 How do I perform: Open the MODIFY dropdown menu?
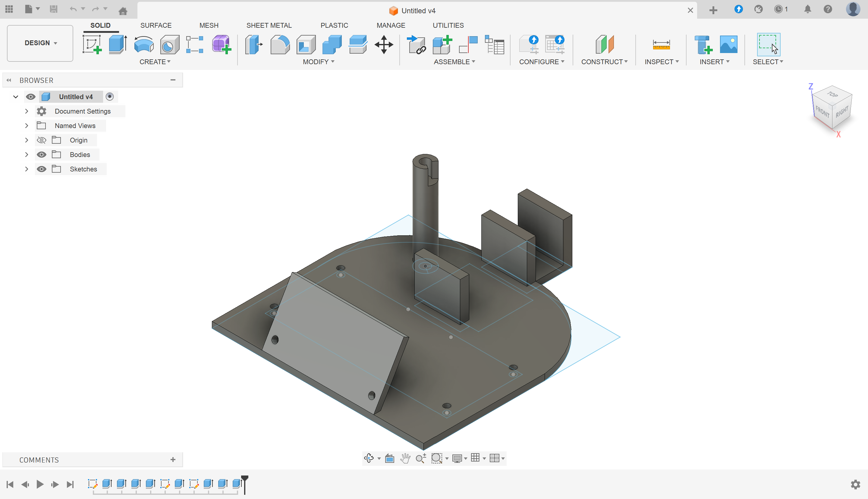tap(318, 62)
